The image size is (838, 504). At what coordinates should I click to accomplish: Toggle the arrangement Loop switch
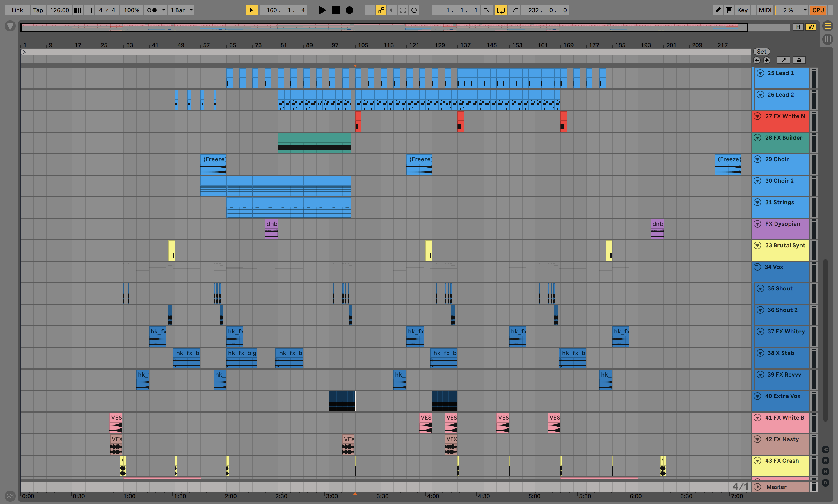(x=500, y=10)
